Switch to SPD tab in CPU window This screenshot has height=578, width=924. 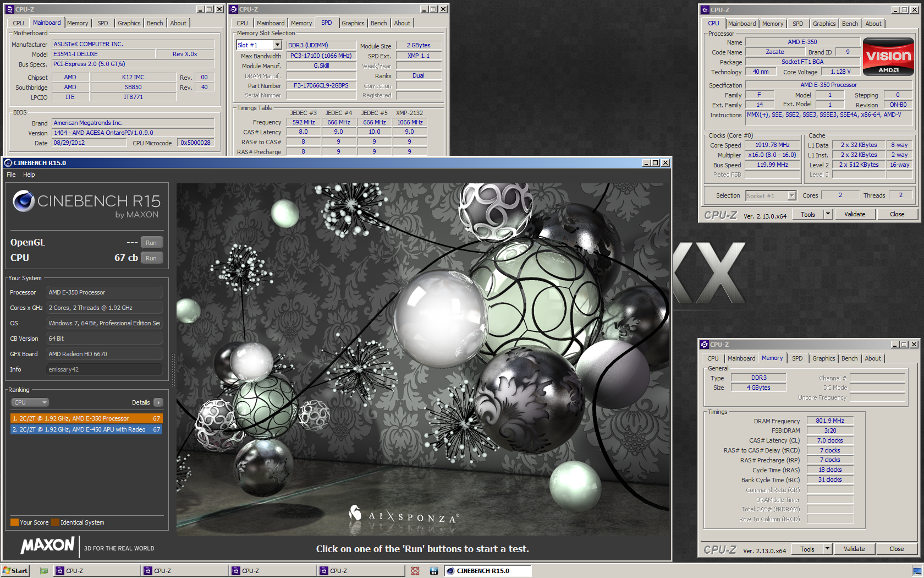[798, 24]
